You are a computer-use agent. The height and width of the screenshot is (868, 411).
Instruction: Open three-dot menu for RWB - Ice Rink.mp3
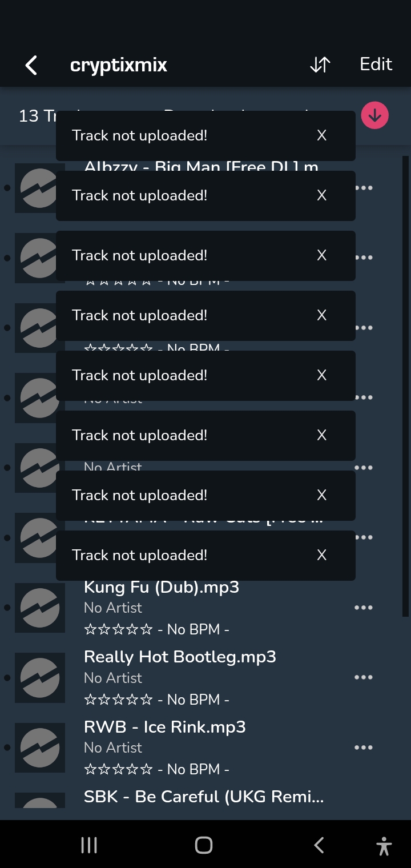[363, 748]
